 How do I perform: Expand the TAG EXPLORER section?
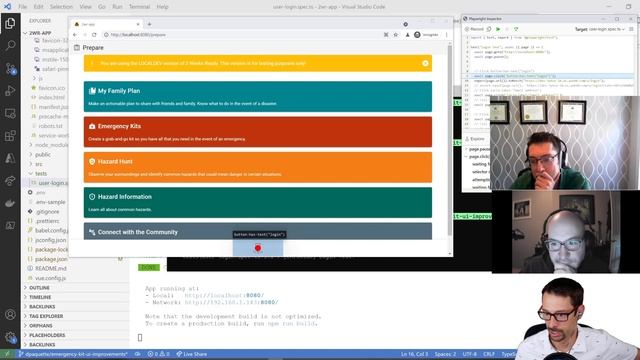point(46,316)
